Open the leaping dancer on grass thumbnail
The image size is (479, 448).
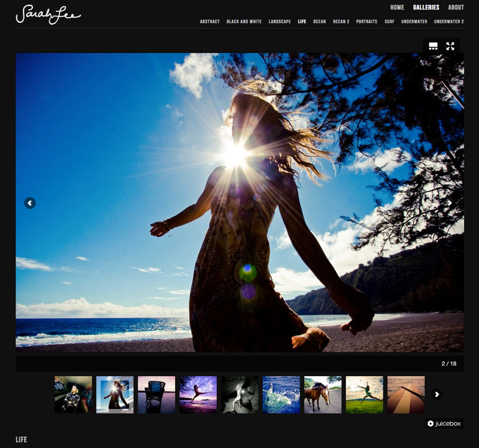364,395
